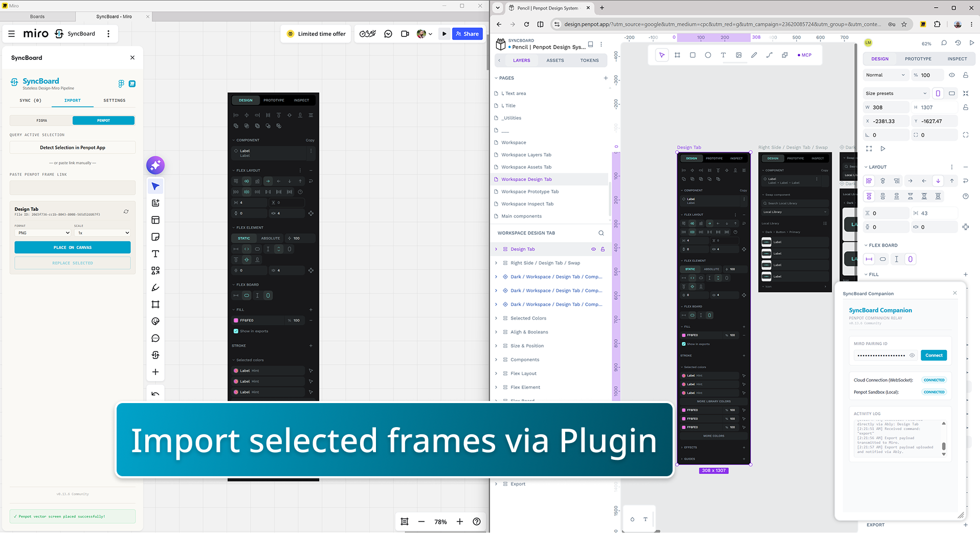Open SyncBoard SETTINGS tab
Viewport: 980px width, 533px height.
(114, 101)
